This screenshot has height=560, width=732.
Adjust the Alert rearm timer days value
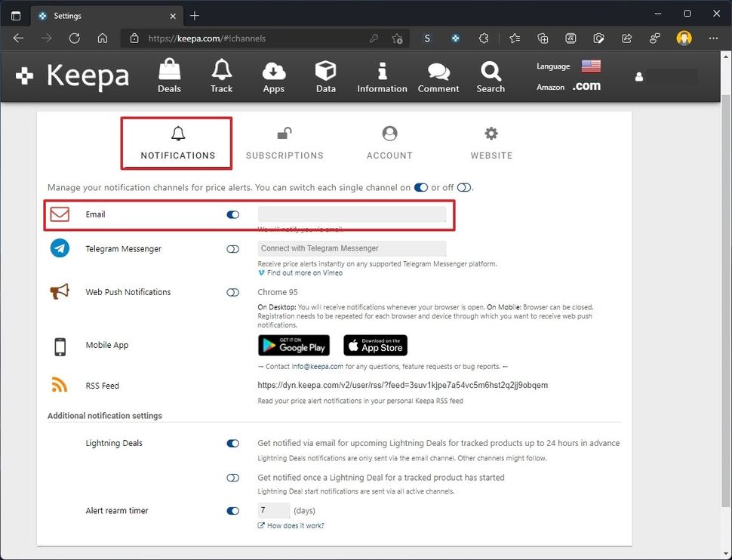[x=273, y=510]
